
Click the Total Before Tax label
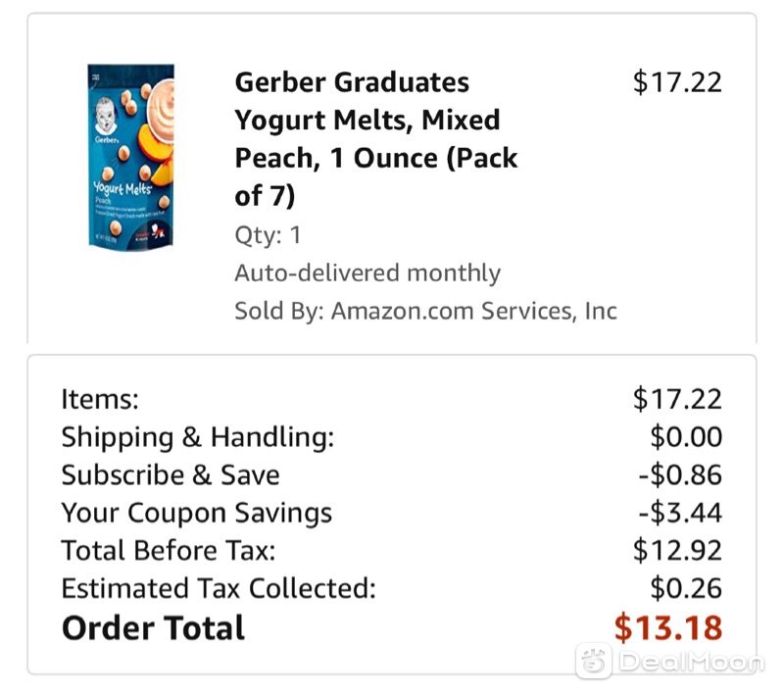pos(168,551)
